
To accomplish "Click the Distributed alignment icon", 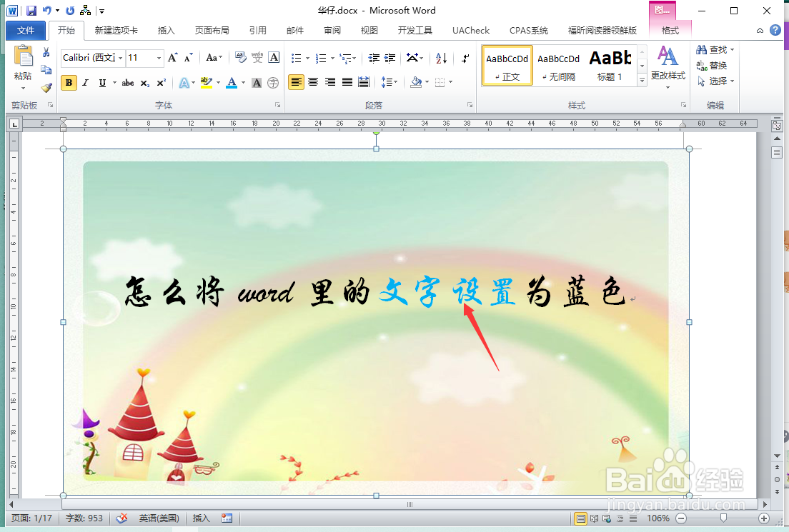I will pyautogui.click(x=364, y=82).
